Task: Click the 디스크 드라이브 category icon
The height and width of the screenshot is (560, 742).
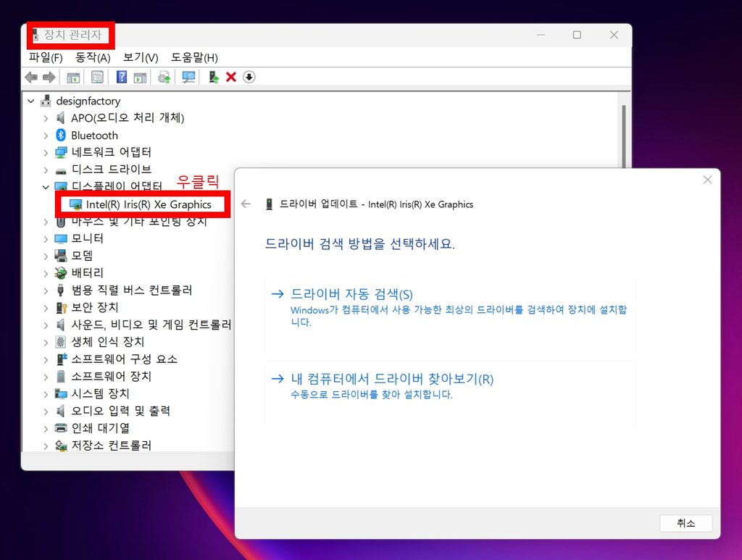Action: point(61,170)
